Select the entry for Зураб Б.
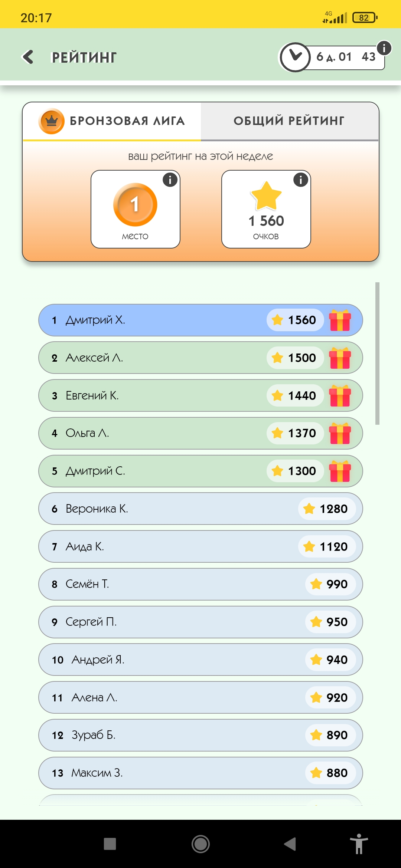Image resolution: width=401 pixels, height=868 pixels. pyautogui.click(x=200, y=735)
